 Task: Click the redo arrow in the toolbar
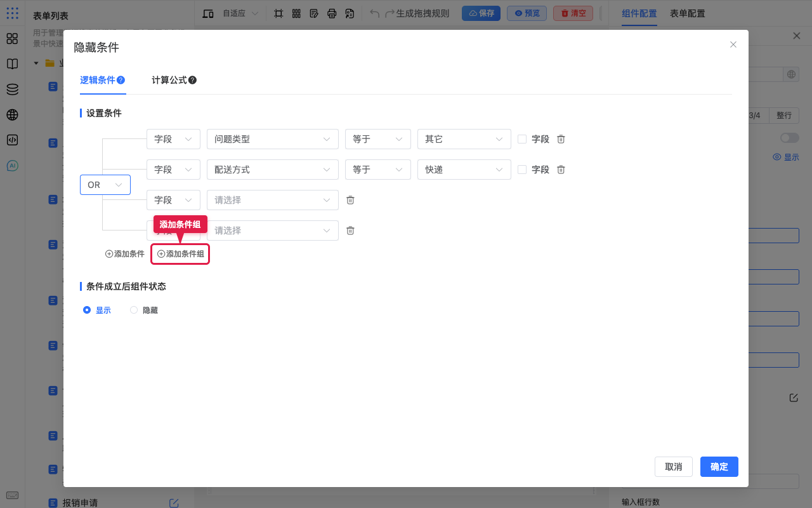tap(390, 13)
